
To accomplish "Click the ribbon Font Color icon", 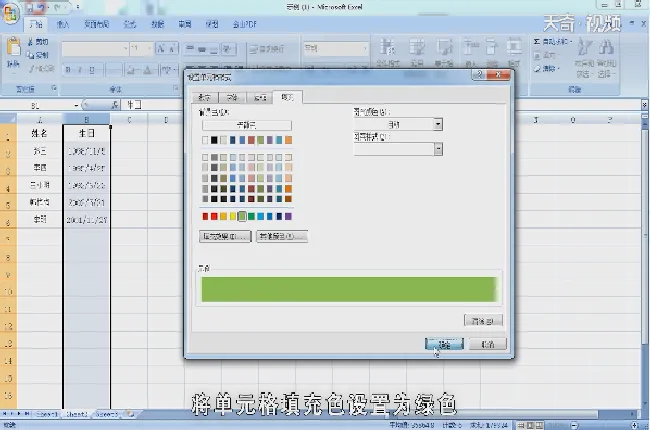I will pos(148,70).
